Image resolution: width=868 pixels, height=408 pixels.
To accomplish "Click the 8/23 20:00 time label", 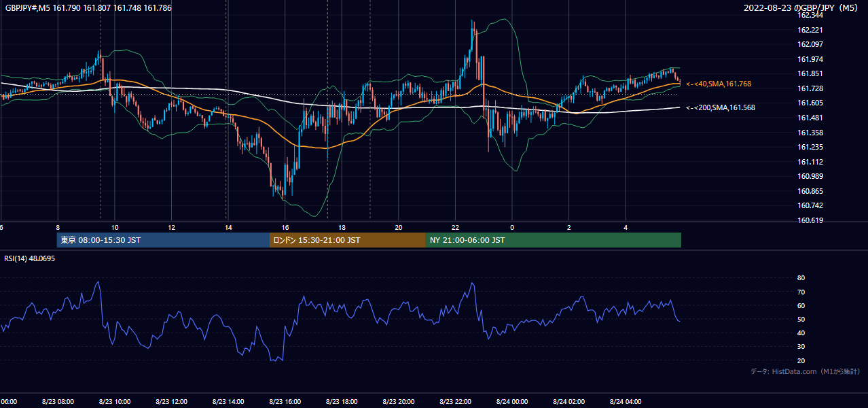I will (399, 402).
